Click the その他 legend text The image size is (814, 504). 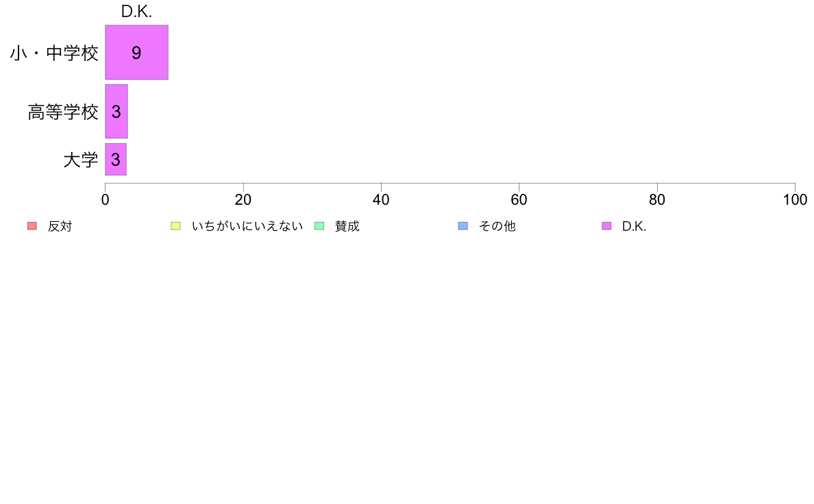[x=497, y=226]
